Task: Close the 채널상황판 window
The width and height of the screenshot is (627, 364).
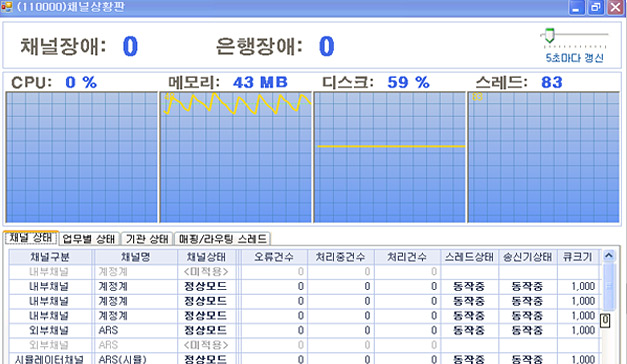Action: point(616,7)
